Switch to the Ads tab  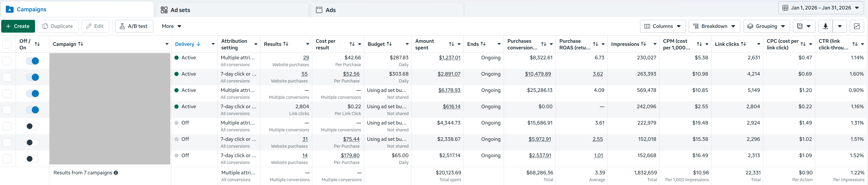click(x=387, y=10)
